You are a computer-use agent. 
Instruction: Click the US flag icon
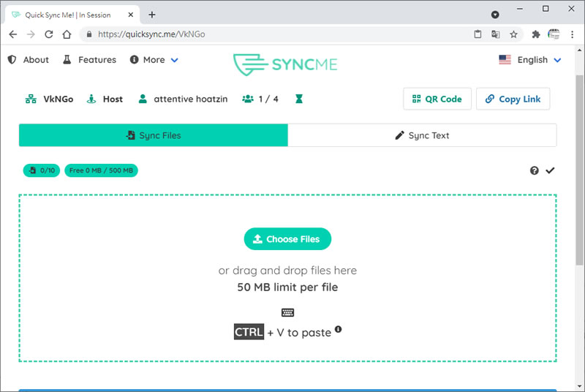point(505,60)
